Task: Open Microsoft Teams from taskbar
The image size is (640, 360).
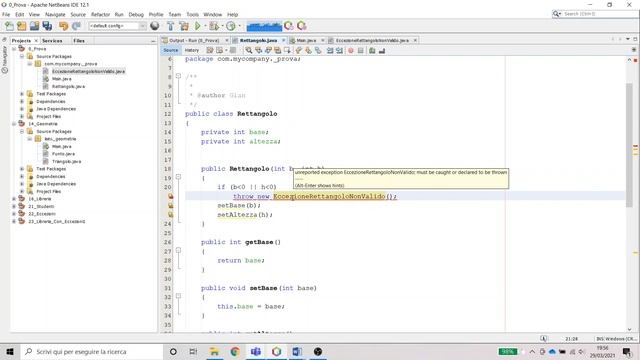Action: (256, 351)
